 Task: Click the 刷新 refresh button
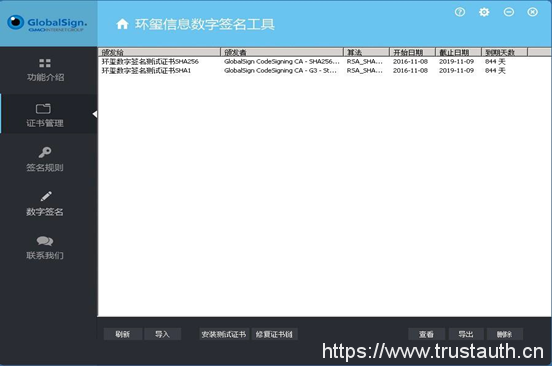123,334
